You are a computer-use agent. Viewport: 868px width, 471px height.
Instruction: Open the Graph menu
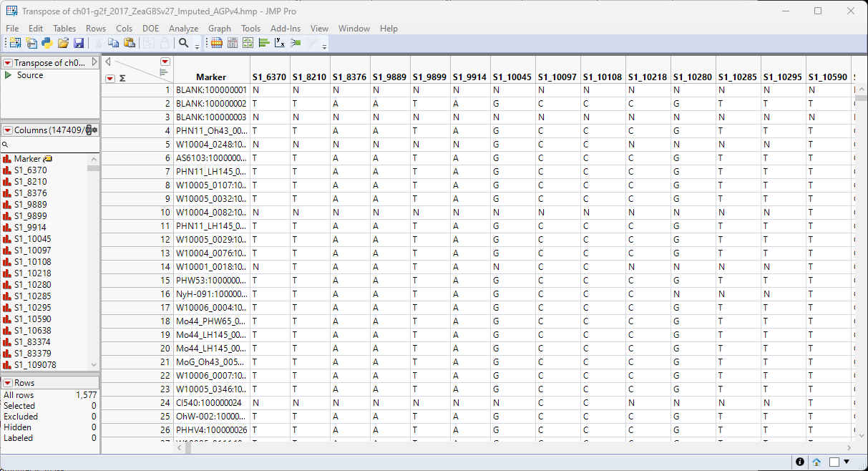point(220,29)
